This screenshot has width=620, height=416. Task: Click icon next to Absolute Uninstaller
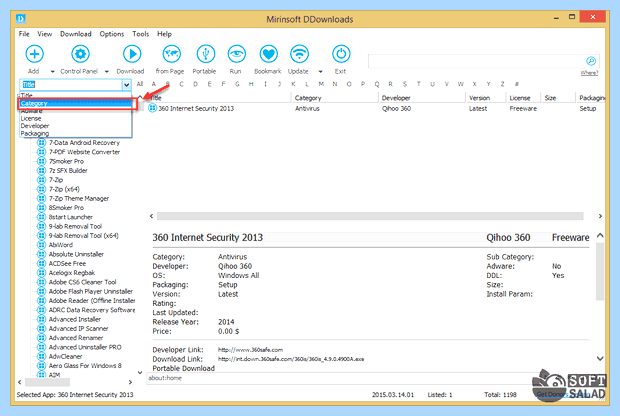coord(42,254)
